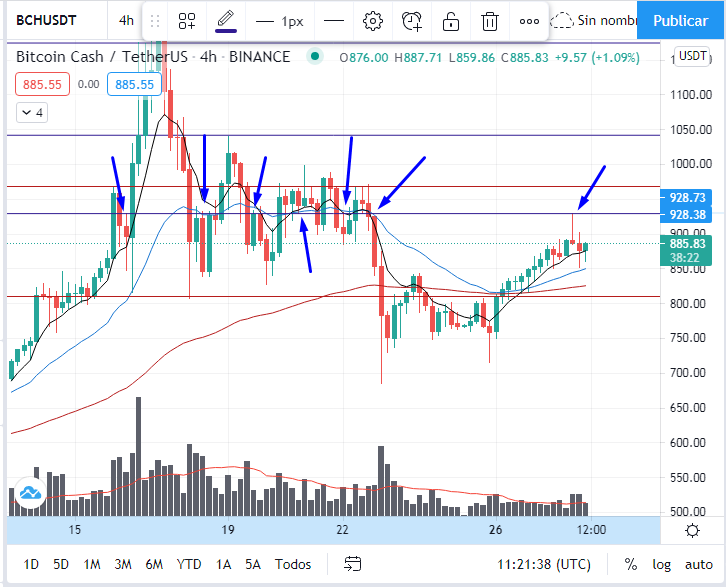Screen dimensions: 726x587
Task: Select the 1M date range
Action: pyautogui.click(x=92, y=564)
